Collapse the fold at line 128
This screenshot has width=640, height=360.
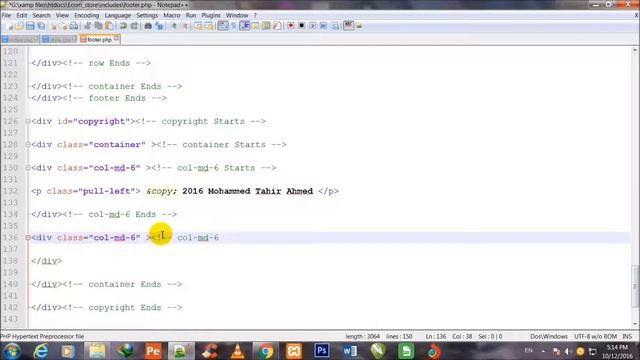coord(28,144)
